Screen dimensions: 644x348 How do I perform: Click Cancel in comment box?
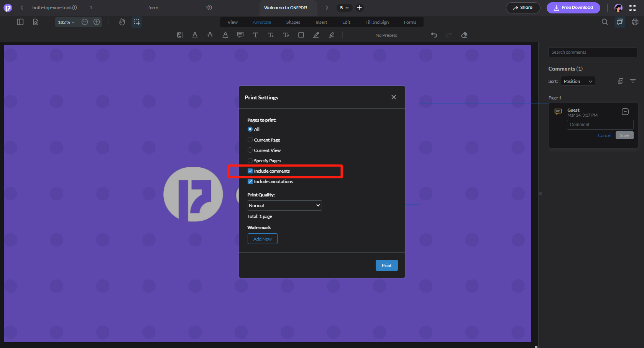click(x=605, y=135)
